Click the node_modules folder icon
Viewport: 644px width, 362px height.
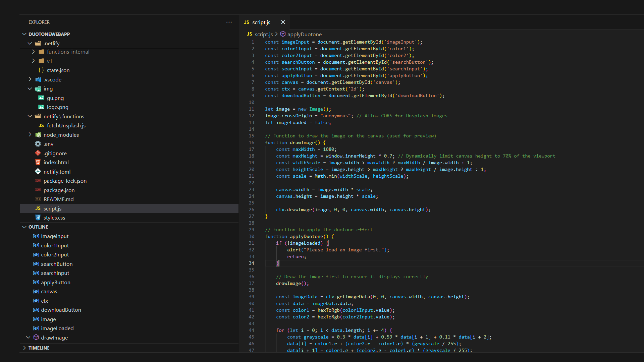click(x=38, y=135)
